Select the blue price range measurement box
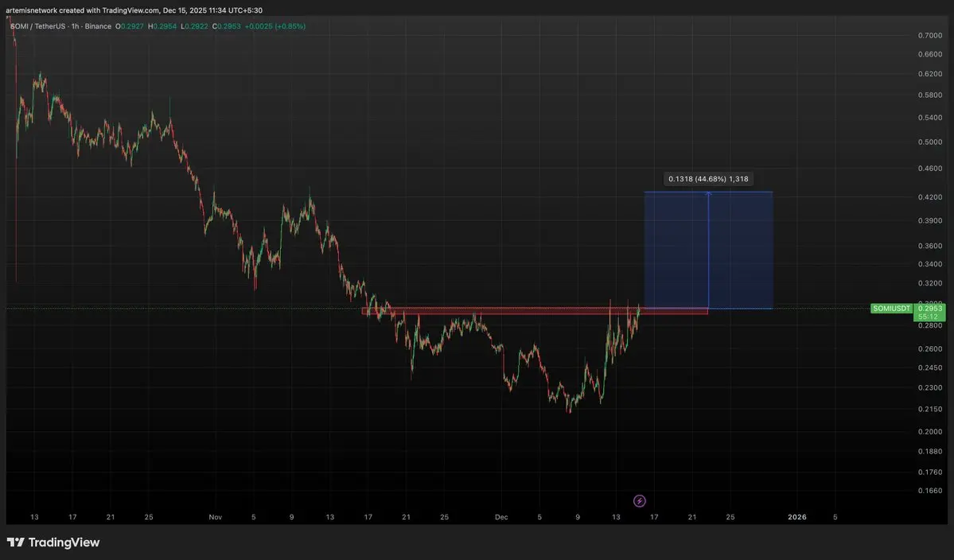Viewport: 954px width, 560px height. tap(708, 250)
